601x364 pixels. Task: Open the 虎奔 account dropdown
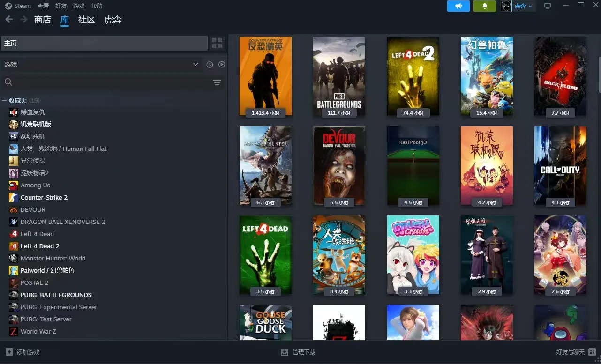[x=523, y=6]
